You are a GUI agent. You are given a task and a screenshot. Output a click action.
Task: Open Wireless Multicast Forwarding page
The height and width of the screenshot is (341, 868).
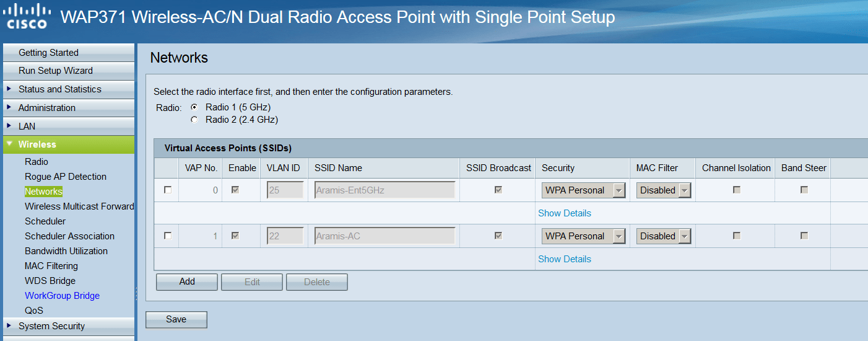[79, 206]
